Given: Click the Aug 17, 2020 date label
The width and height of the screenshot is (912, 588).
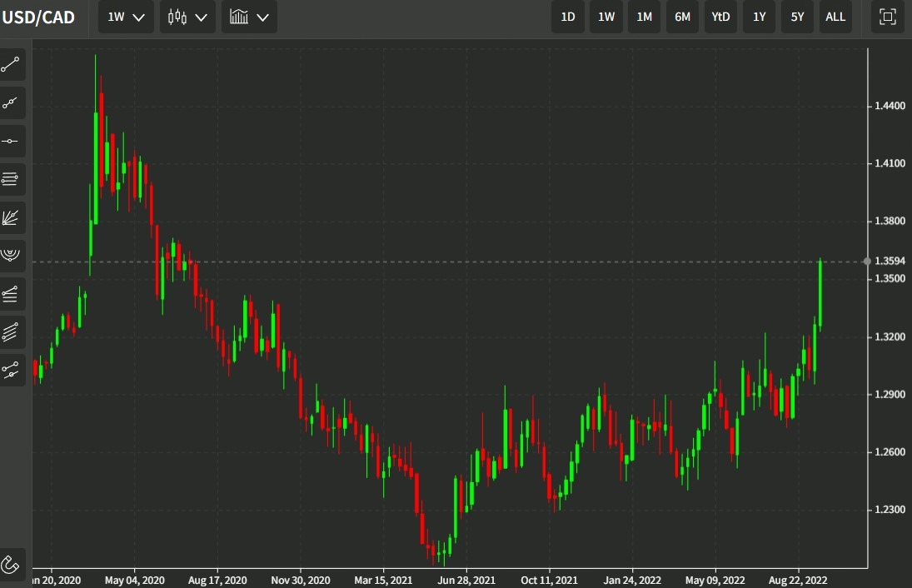Looking at the screenshot, I should (217, 580).
